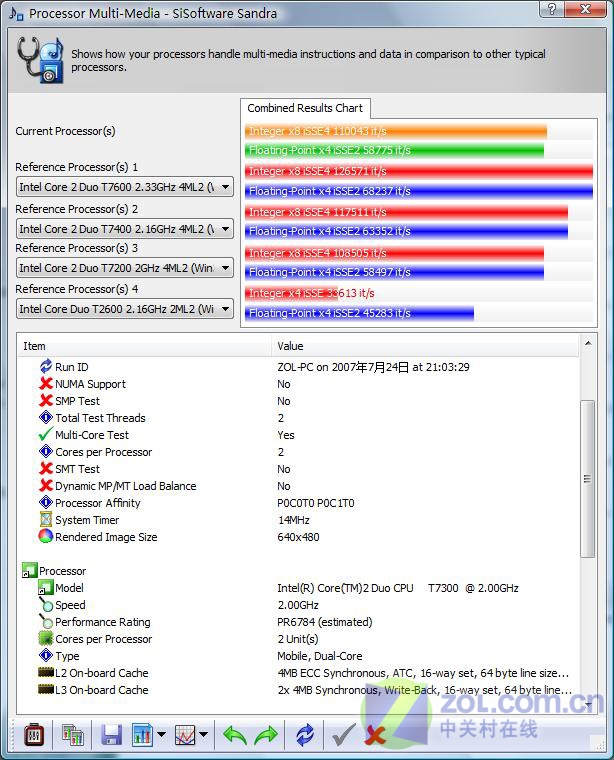614x760 pixels.
Task: Click the red X beside NUMA Support
Action: click(46, 383)
